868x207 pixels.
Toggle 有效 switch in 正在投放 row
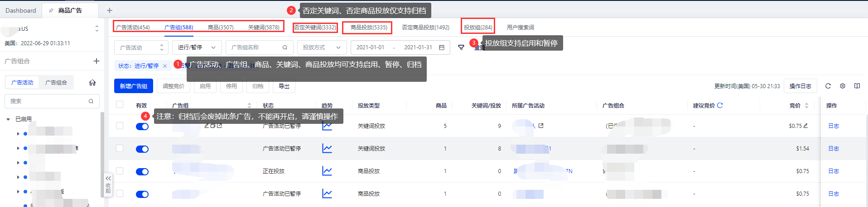(x=142, y=172)
